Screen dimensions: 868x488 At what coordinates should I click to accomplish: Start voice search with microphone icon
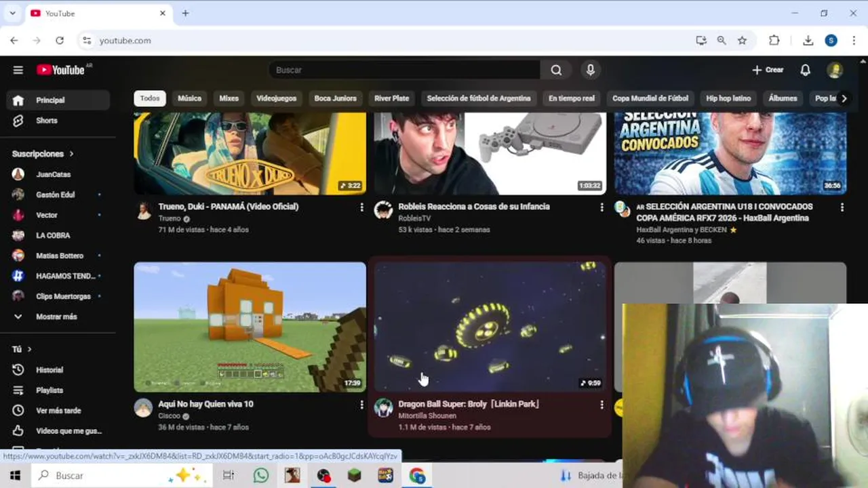591,70
